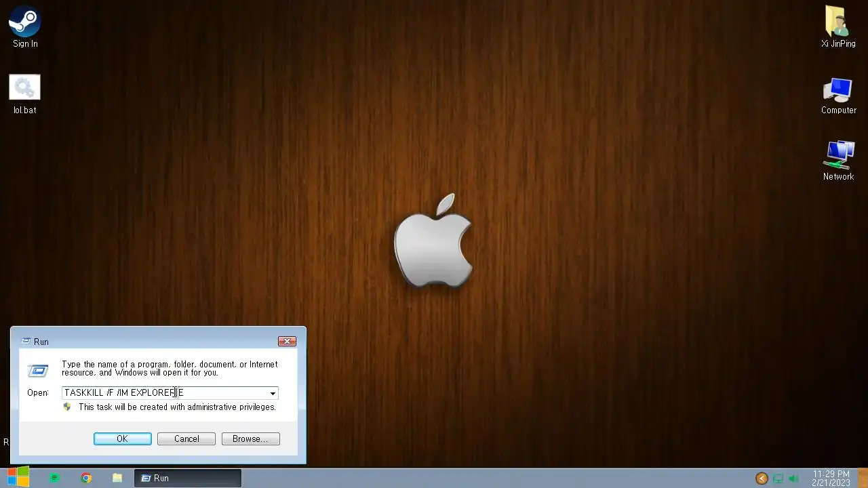The image size is (868, 488).
Task: Select the Xi JinPing folder icon
Action: tap(838, 27)
